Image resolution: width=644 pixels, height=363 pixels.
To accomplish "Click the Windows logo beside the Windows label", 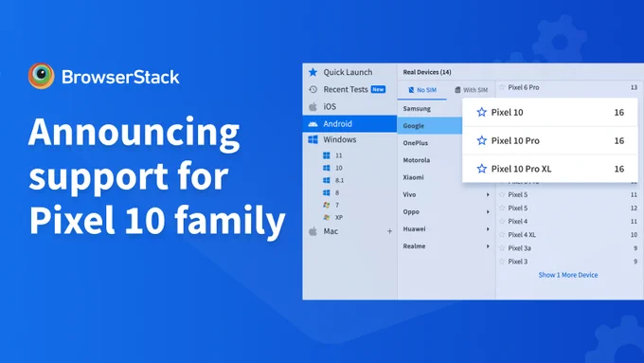I will [x=313, y=139].
